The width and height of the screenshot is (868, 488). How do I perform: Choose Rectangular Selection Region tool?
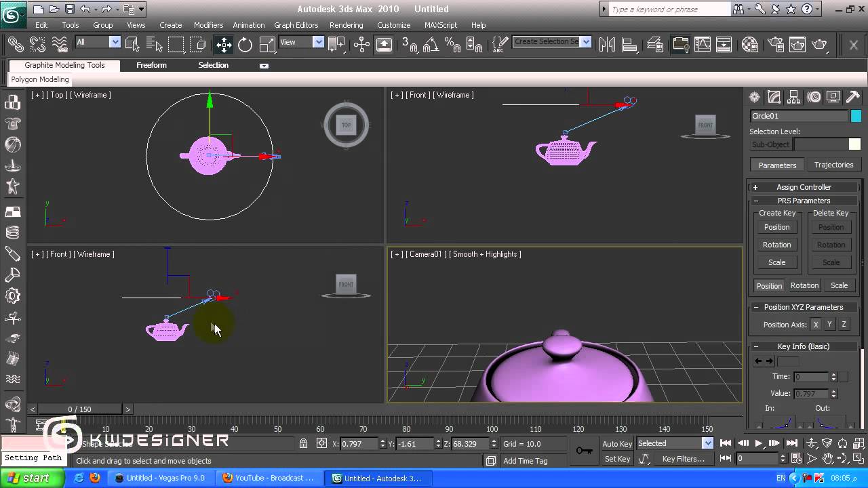coord(176,45)
